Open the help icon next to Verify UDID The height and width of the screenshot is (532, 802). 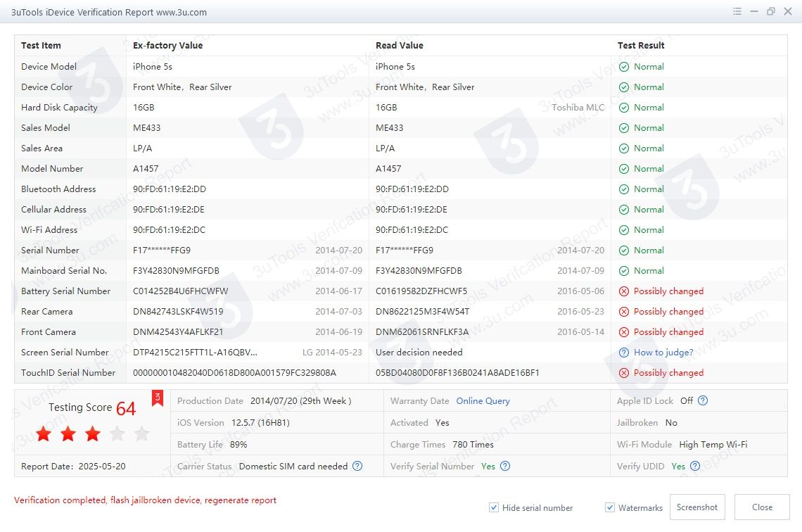[x=694, y=466]
